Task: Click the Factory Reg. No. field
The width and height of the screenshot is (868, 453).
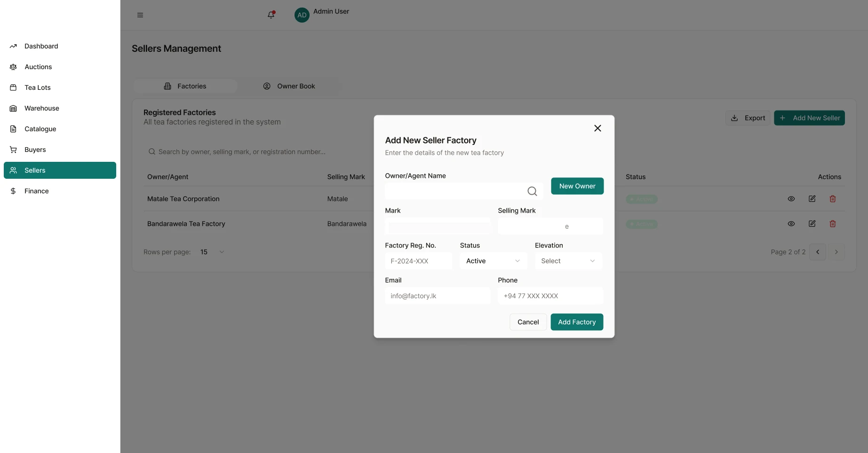Action: (419, 261)
